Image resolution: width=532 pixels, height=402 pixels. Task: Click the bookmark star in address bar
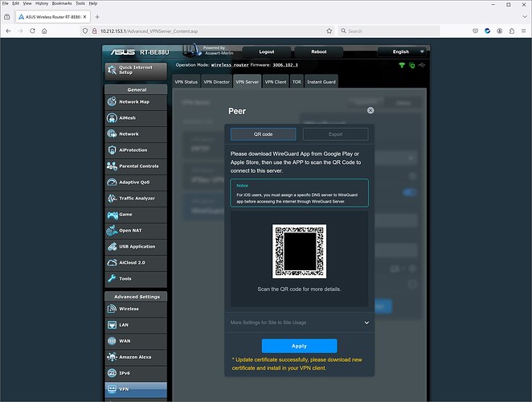pyautogui.click(x=329, y=31)
